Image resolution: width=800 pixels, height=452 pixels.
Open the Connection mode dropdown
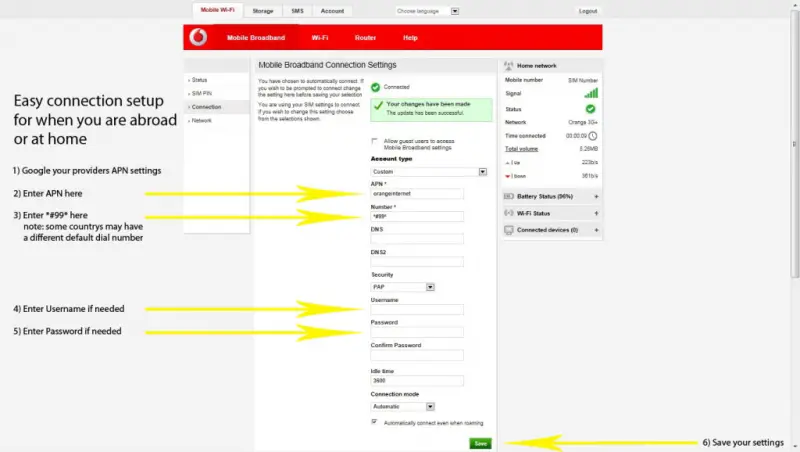[x=403, y=407]
